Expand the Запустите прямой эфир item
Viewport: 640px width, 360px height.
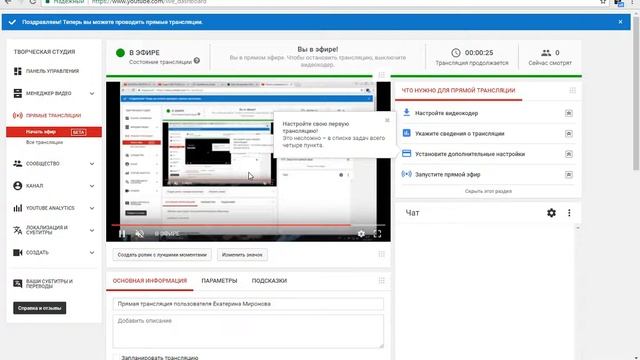(569, 174)
